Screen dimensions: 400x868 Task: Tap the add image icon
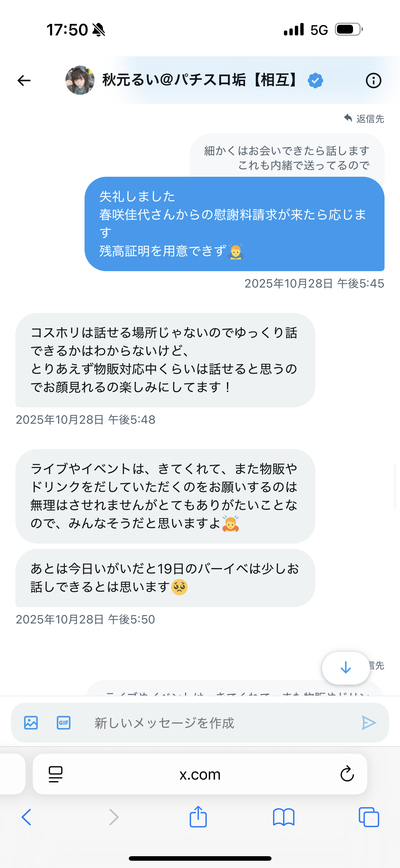(31, 722)
